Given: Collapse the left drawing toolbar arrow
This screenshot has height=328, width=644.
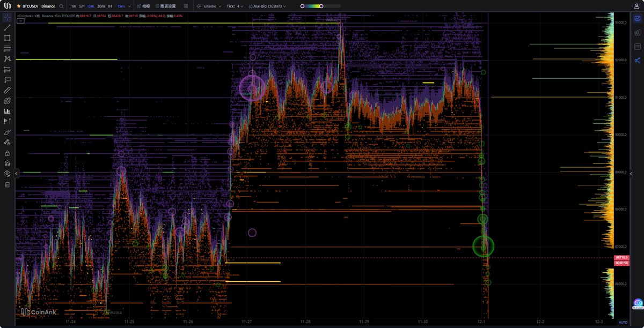Looking at the screenshot, I should (17, 173).
